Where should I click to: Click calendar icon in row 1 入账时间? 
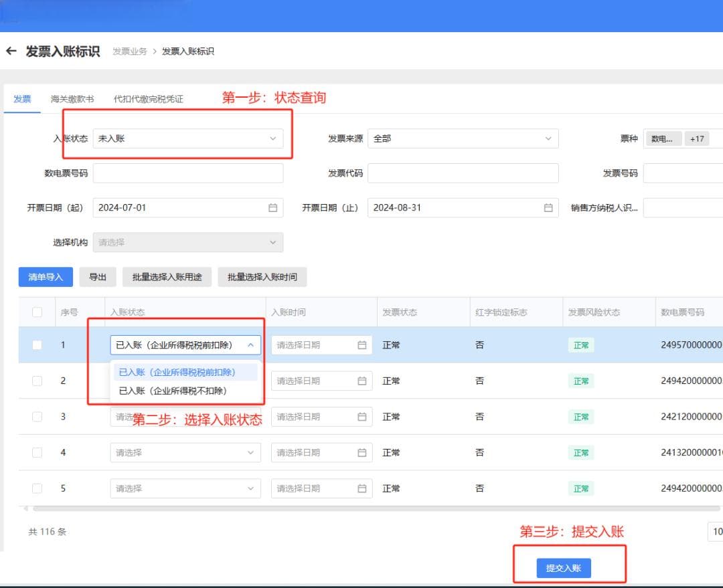pos(362,345)
